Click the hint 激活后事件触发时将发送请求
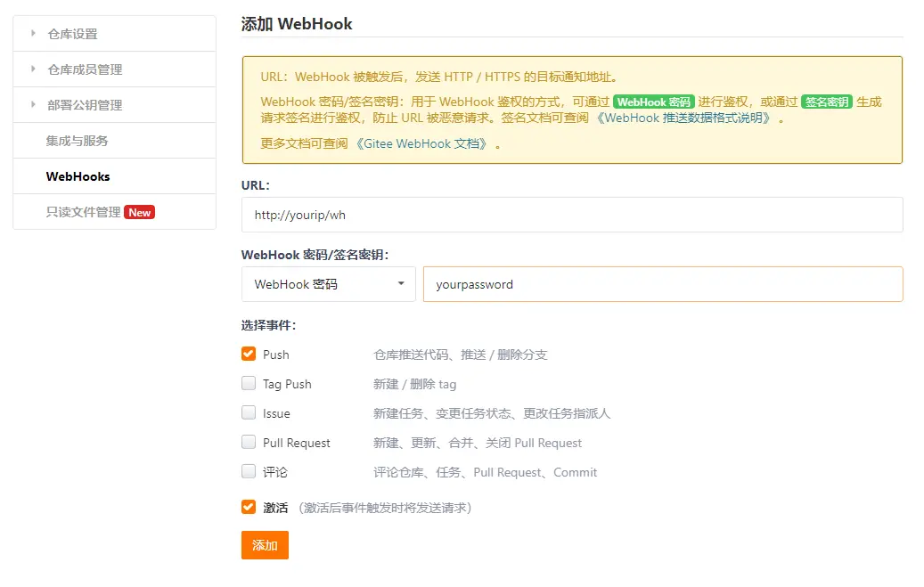 [x=385, y=508]
